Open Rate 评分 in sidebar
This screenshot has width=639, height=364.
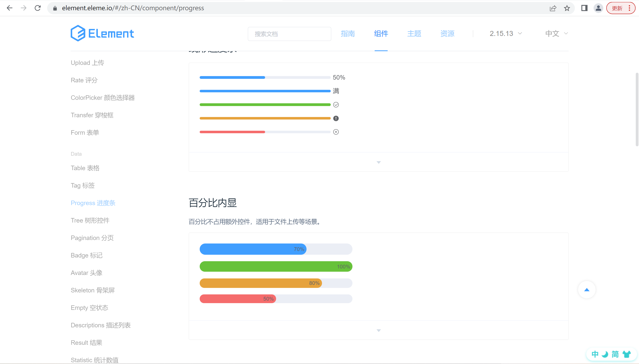pyautogui.click(x=84, y=80)
